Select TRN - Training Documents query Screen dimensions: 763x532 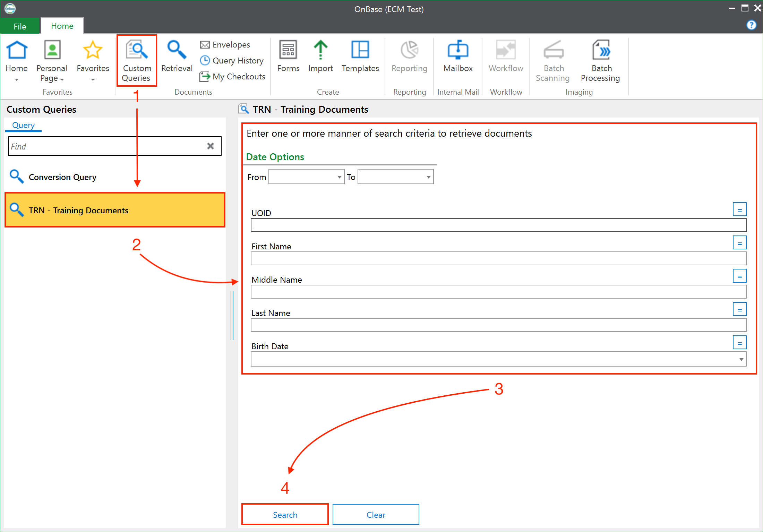pos(115,210)
